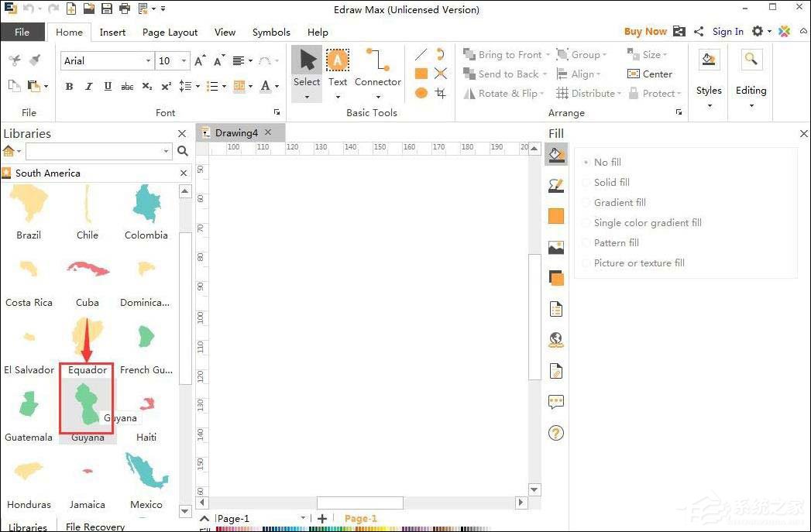Click the Bold formatting icon
811x532 pixels.
69,87
